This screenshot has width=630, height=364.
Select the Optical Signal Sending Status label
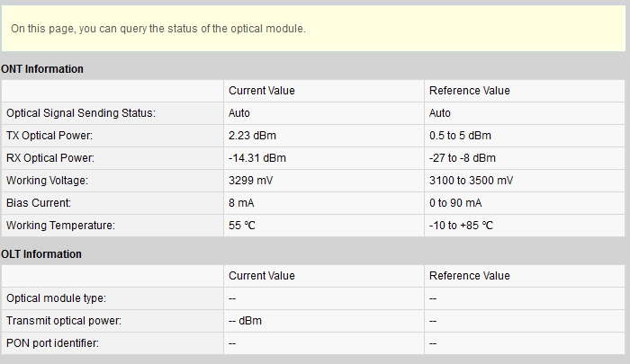(81, 113)
